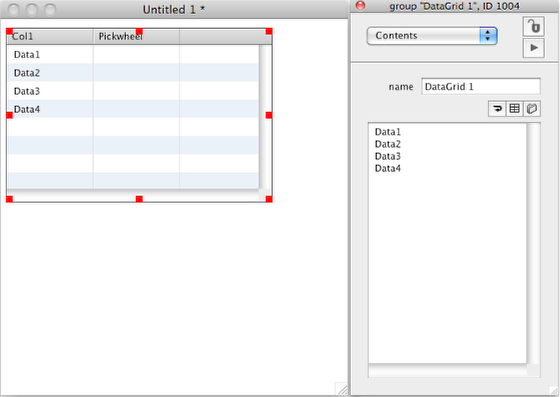The height and width of the screenshot is (397, 560).
Task: Open the Contents dropdown in the inspector
Action: point(432,36)
